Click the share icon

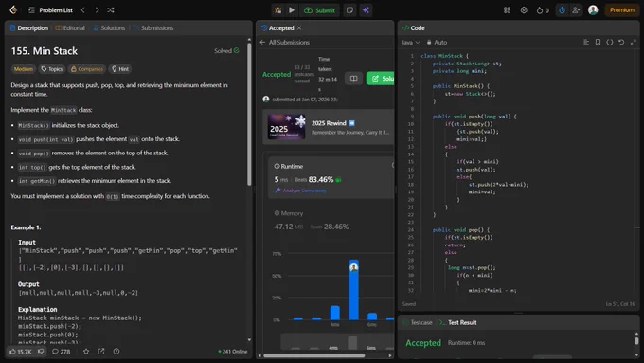(x=101, y=352)
